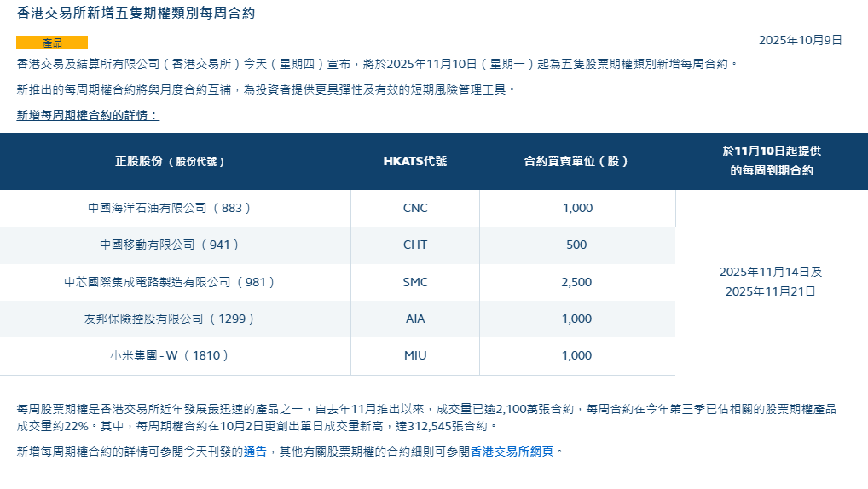This screenshot has height=489, width=868.
Task: Click the CNC code cell
Action: tap(415, 208)
